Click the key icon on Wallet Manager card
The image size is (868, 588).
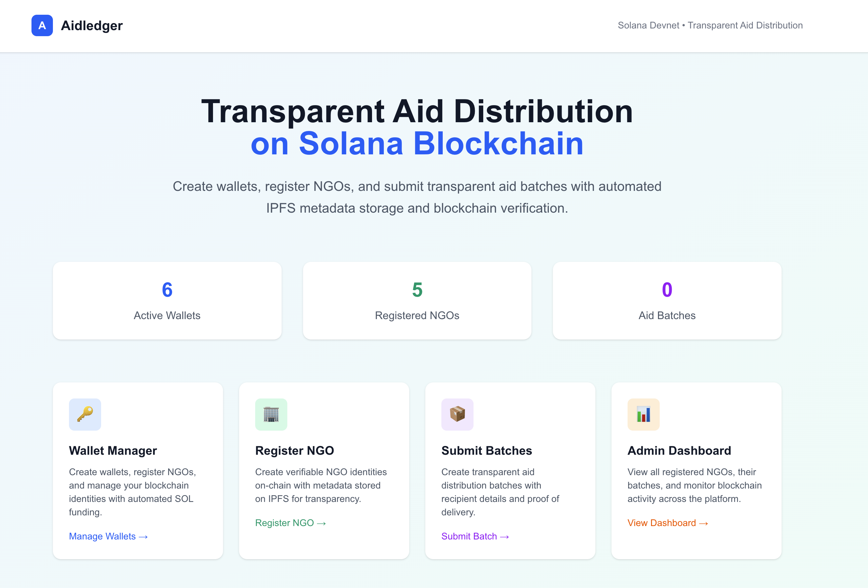[85, 414]
